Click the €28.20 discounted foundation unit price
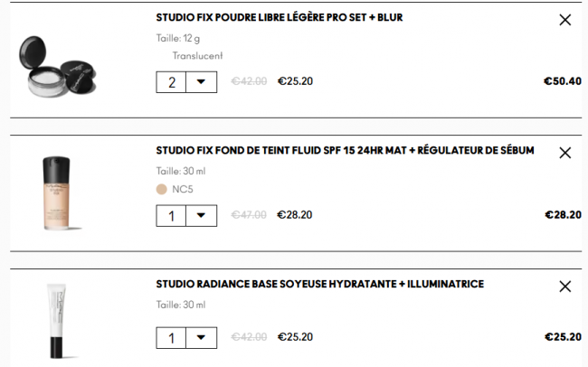Viewport: 588px width, 367px height. tap(295, 215)
